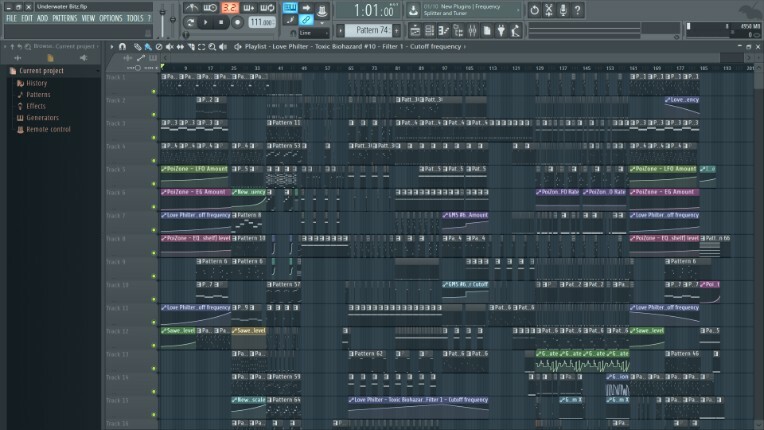The image size is (764, 430).
Task: Select the Playlist slice tool
Action: pyautogui.click(x=191, y=47)
